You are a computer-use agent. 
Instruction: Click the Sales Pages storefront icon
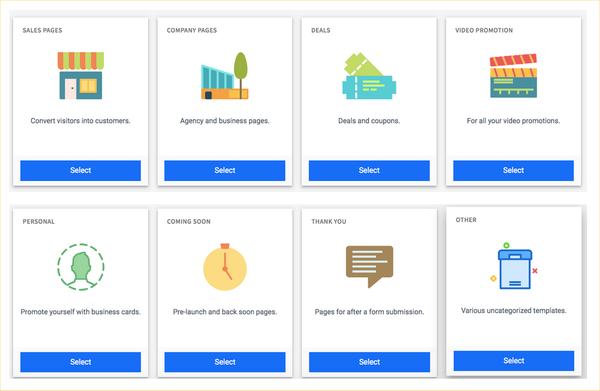point(81,76)
